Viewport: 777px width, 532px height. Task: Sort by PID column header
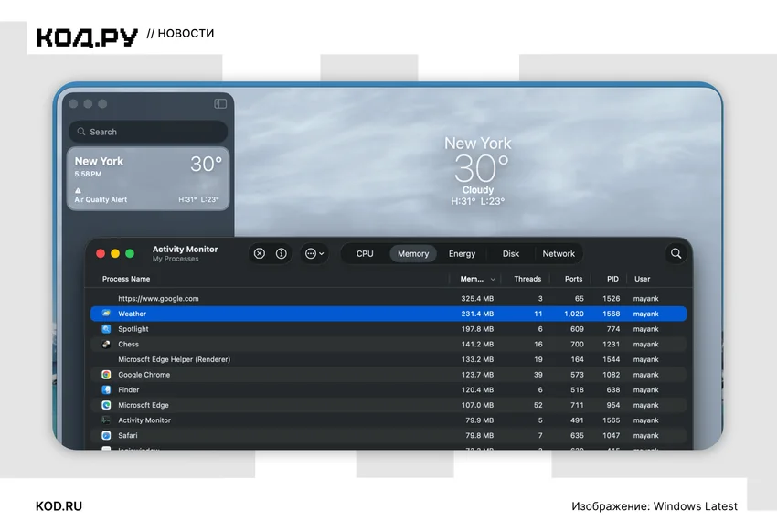point(612,279)
